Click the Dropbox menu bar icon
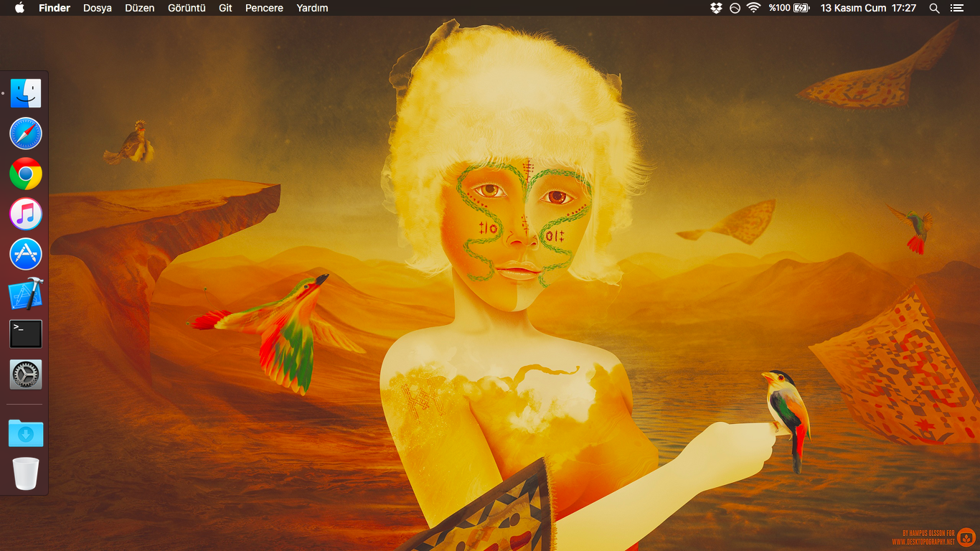980x551 pixels. 716,8
